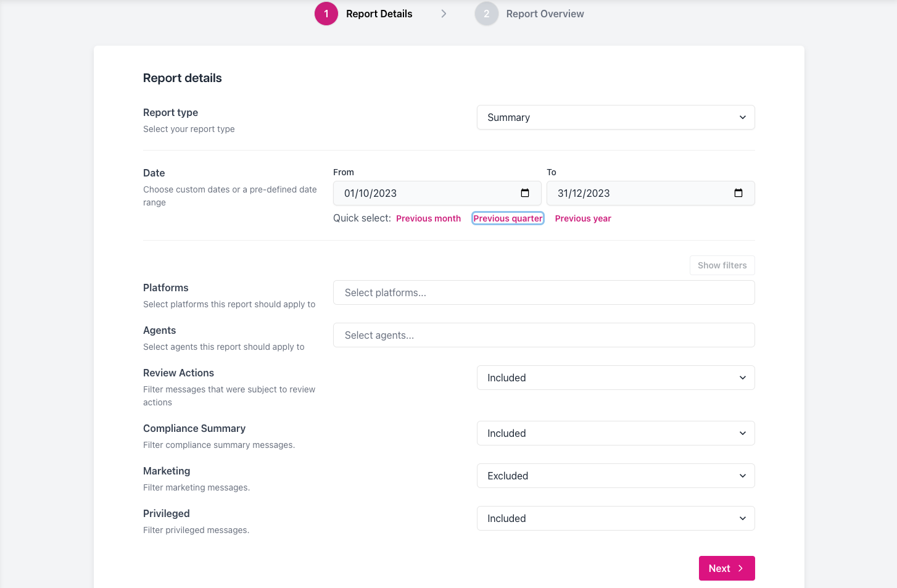Viewport: 897px width, 588px height.
Task: Open the Marketing Excluded dropdown
Action: pyautogui.click(x=615, y=476)
